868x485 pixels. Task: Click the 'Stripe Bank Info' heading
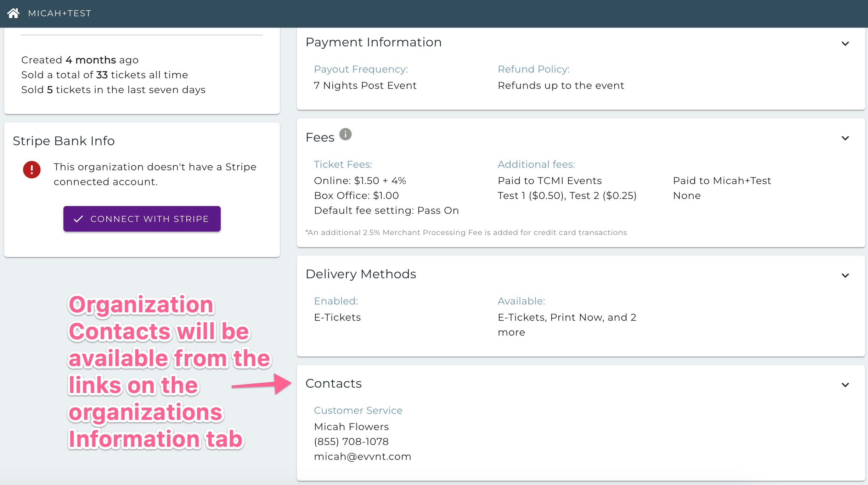(x=64, y=141)
